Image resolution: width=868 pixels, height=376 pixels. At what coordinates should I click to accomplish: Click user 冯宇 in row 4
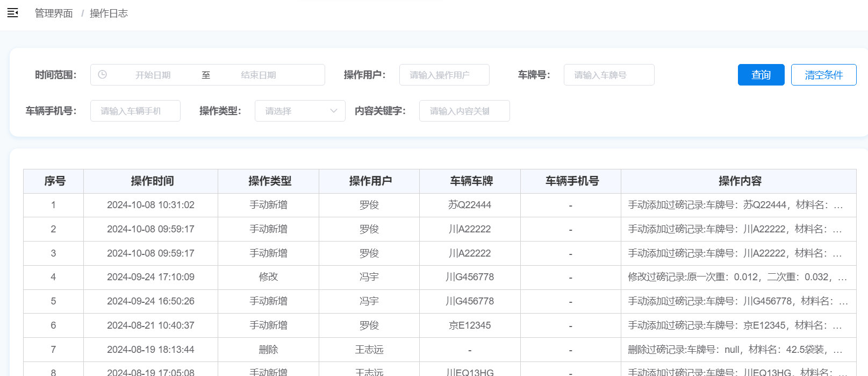click(x=369, y=277)
